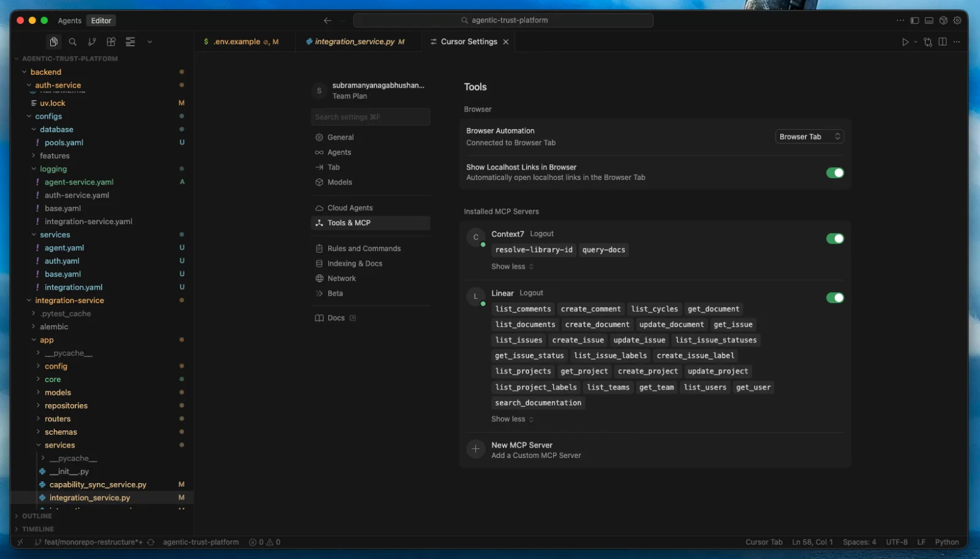Image resolution: width=980 pixels, height=559 pixels.
Task: Open the Source Control branch icon
Action: click(x=92, y=42)
